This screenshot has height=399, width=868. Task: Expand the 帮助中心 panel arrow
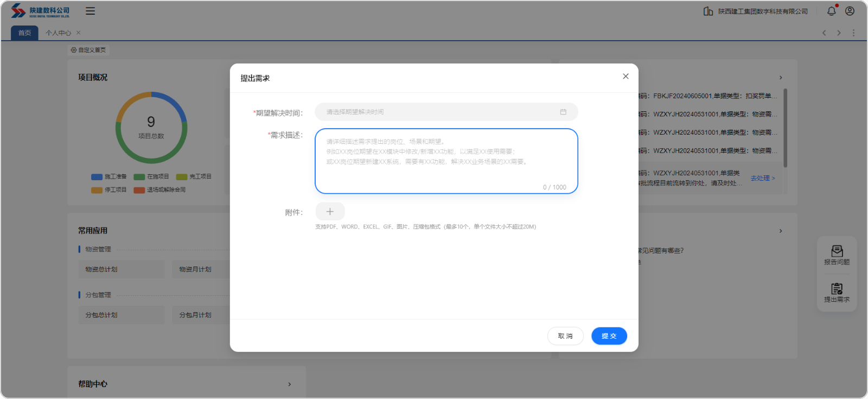289,384
